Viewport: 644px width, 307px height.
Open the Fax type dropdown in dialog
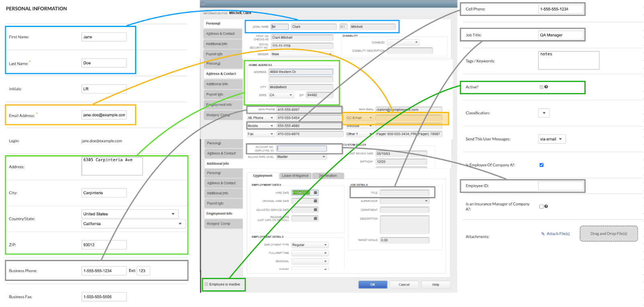click(261, 134)
